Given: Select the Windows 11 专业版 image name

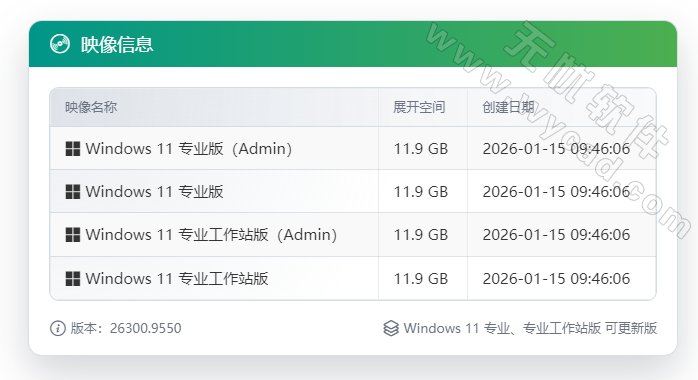Looking at the screenshot, I should [154, 192].
